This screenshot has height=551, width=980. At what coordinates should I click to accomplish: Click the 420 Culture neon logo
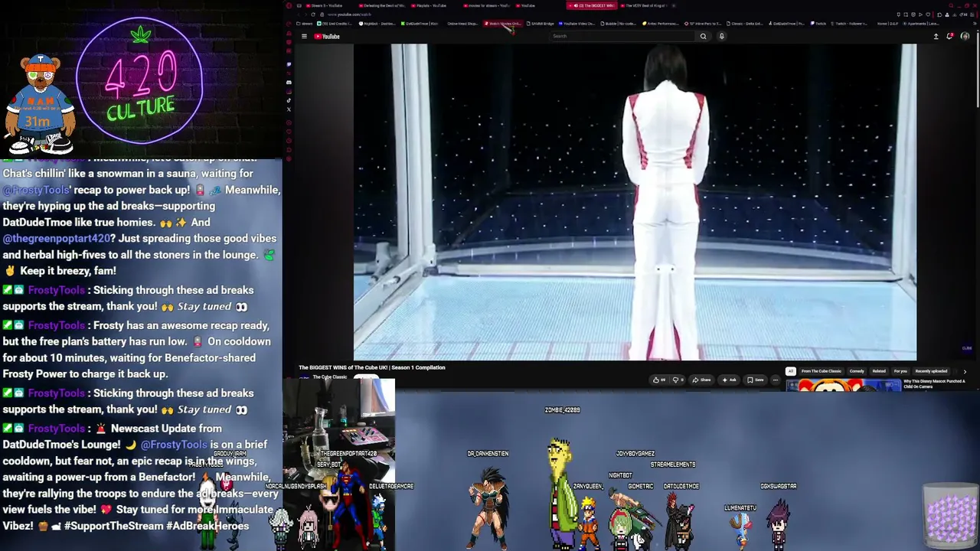tap(139, 80)
